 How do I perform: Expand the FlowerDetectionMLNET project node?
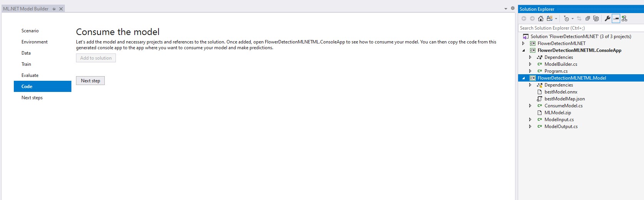tap(523, 43)
